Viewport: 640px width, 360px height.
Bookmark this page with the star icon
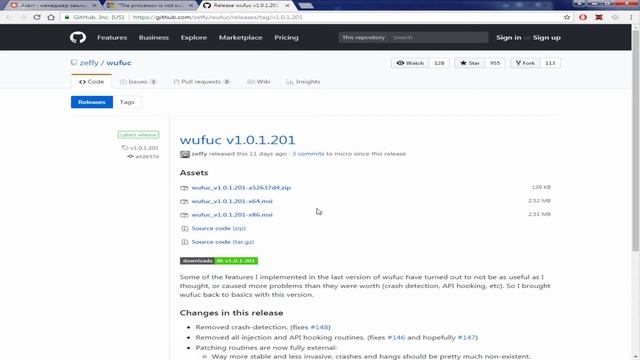[567, 17]
